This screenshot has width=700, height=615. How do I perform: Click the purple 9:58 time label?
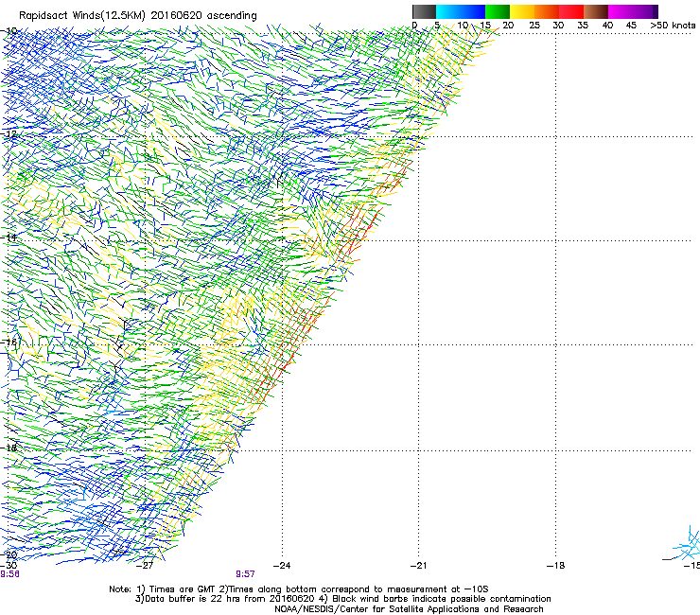click(9, 574)
